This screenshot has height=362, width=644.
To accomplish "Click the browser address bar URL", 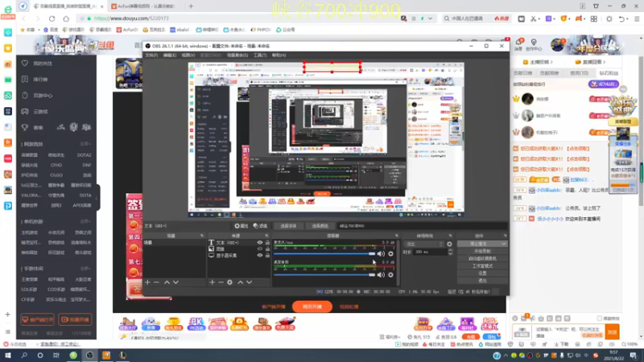I will [131, 19].
